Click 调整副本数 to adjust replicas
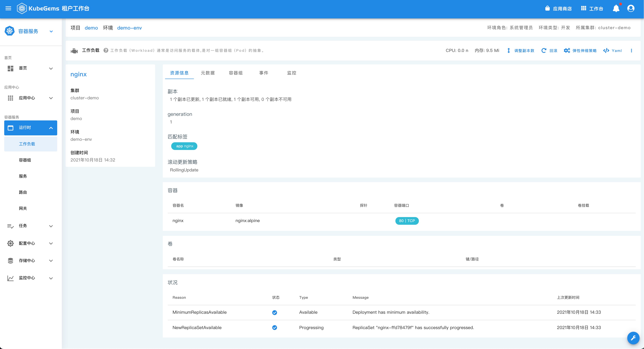 coord(524,51)
